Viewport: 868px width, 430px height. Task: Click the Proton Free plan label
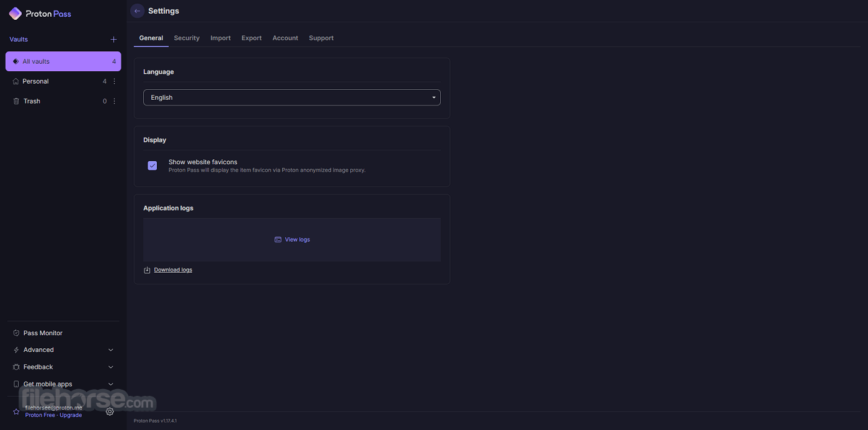40,415
